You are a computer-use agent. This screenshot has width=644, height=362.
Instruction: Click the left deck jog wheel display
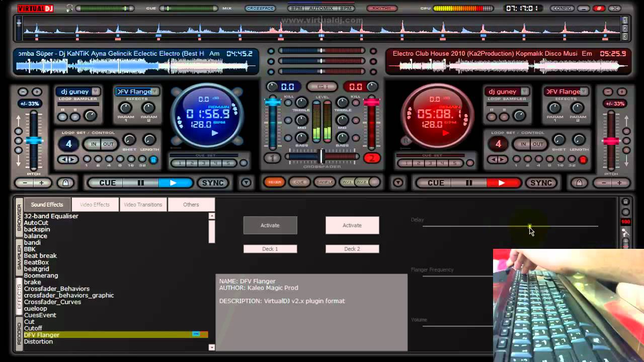pos(207,115)
